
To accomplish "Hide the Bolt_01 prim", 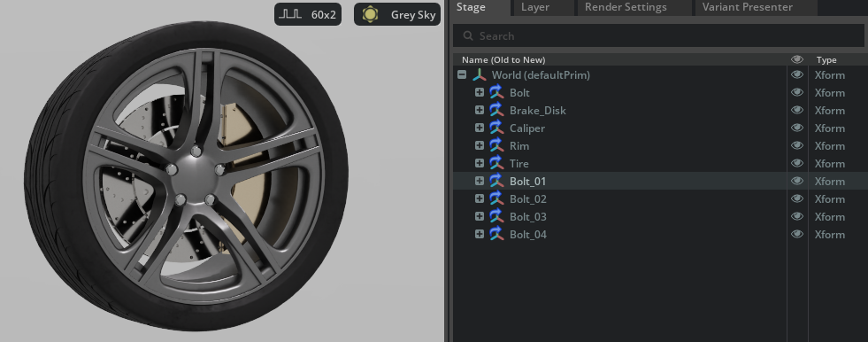I will point(797,182).
